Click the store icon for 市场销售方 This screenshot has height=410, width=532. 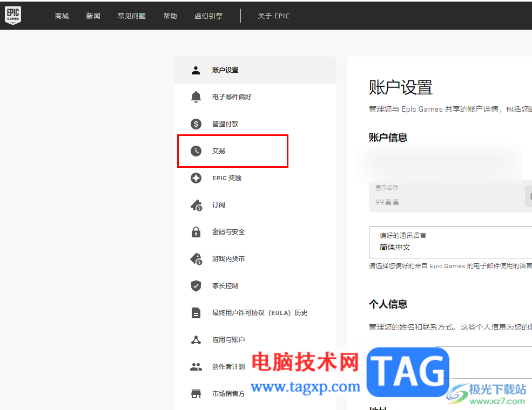click(196, 393)
